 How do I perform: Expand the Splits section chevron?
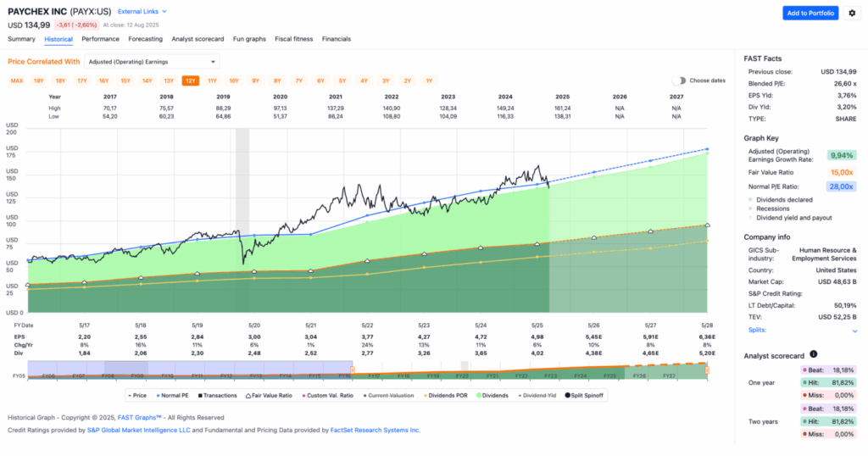pos(854,331)
